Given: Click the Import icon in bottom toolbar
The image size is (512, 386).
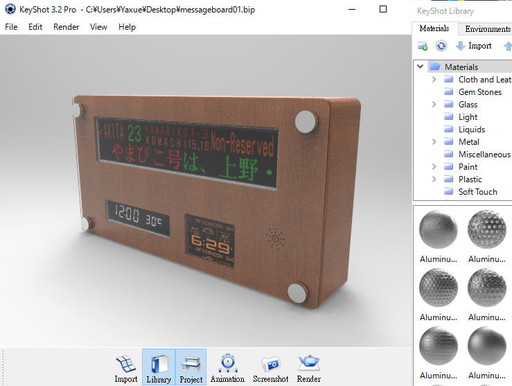Looking at the screenshot, I should tap(126, 368).
